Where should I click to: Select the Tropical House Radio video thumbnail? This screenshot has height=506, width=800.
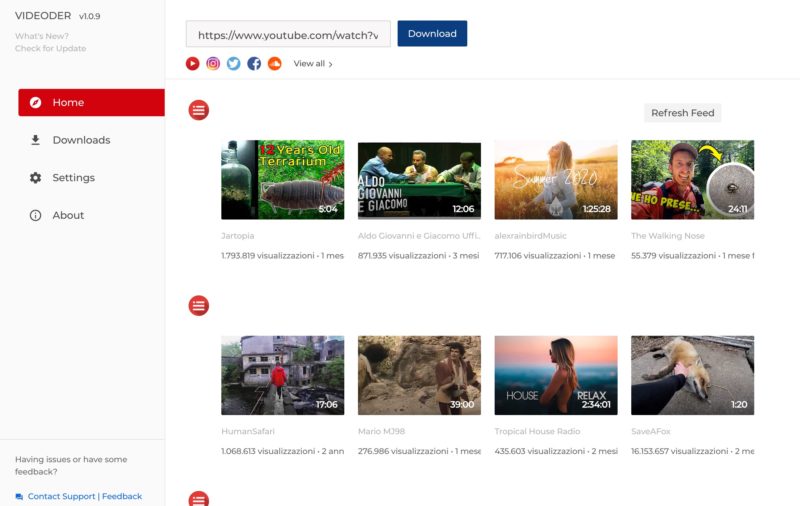[x=555, y=375]
